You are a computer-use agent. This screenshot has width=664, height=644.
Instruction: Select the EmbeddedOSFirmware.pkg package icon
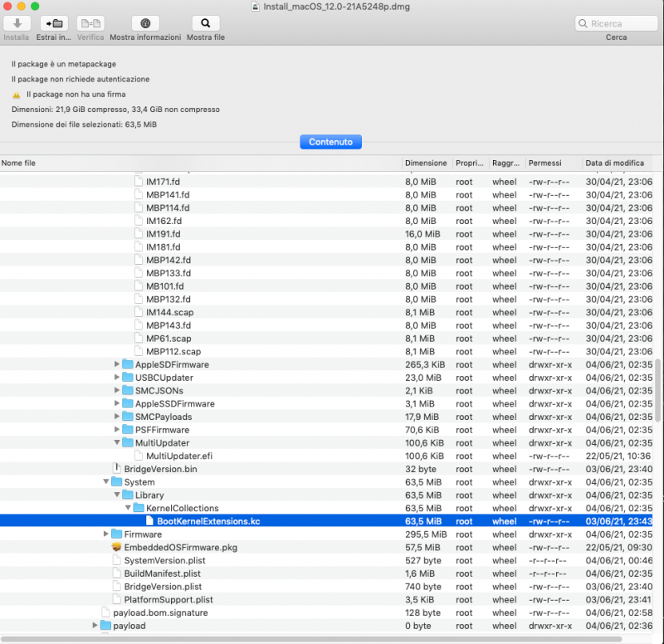[x=116, y=548]
